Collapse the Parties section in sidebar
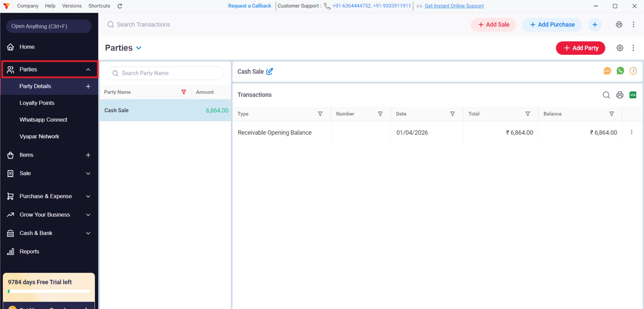Screen dimensions: 644x309 coord(88,69)
